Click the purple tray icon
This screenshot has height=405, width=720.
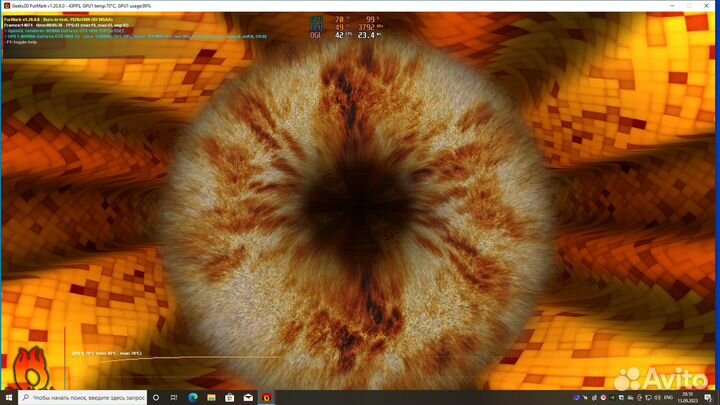tap(576, 398)
